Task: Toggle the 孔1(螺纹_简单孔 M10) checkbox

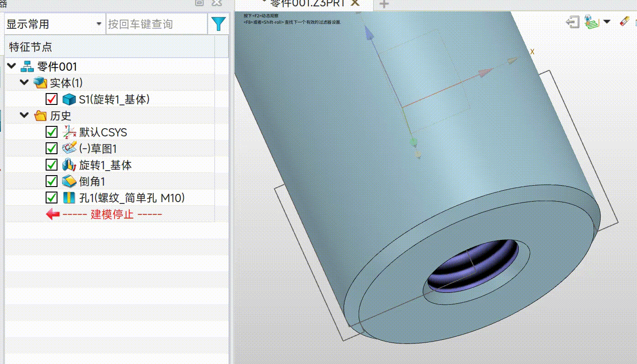Action: tap(52, 198)
